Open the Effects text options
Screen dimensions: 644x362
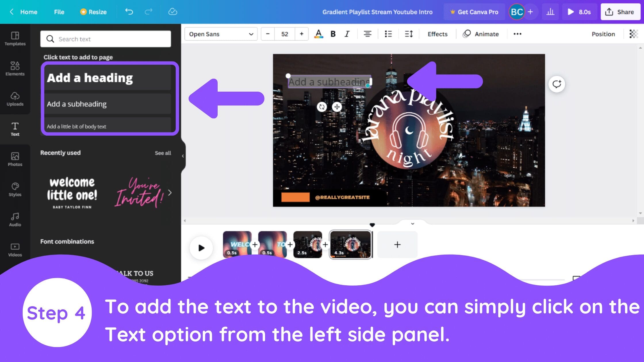coord(438,34)
